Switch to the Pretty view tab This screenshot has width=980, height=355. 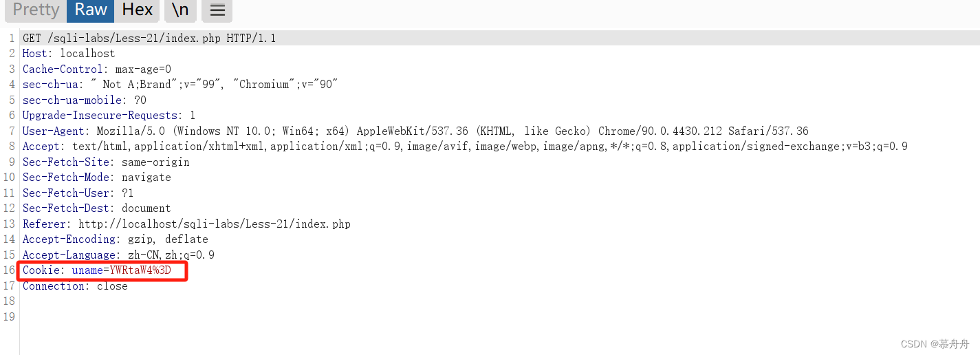36,10
